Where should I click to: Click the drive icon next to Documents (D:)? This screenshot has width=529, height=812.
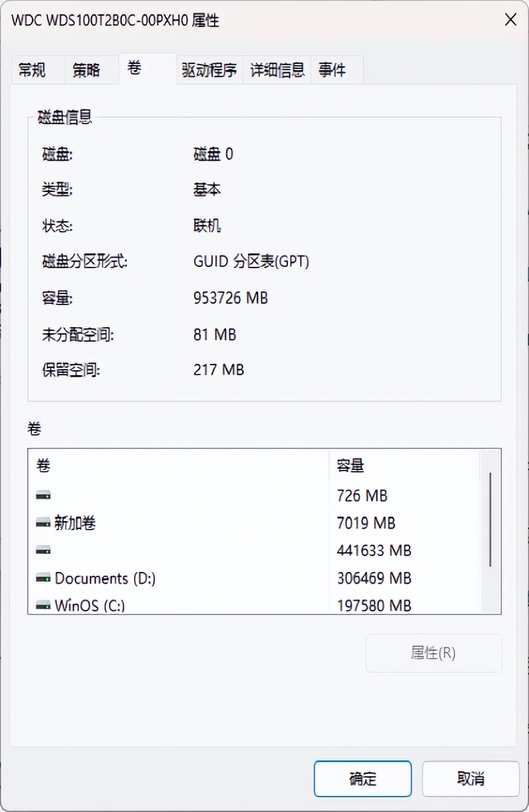[42, 578]
